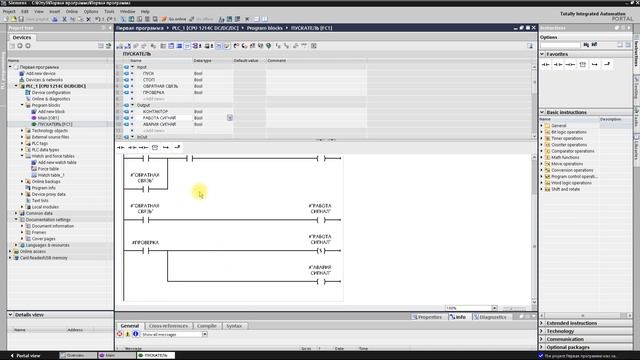Expand the Communication instructions section
The image size is (640, 360).
[542, 339]
